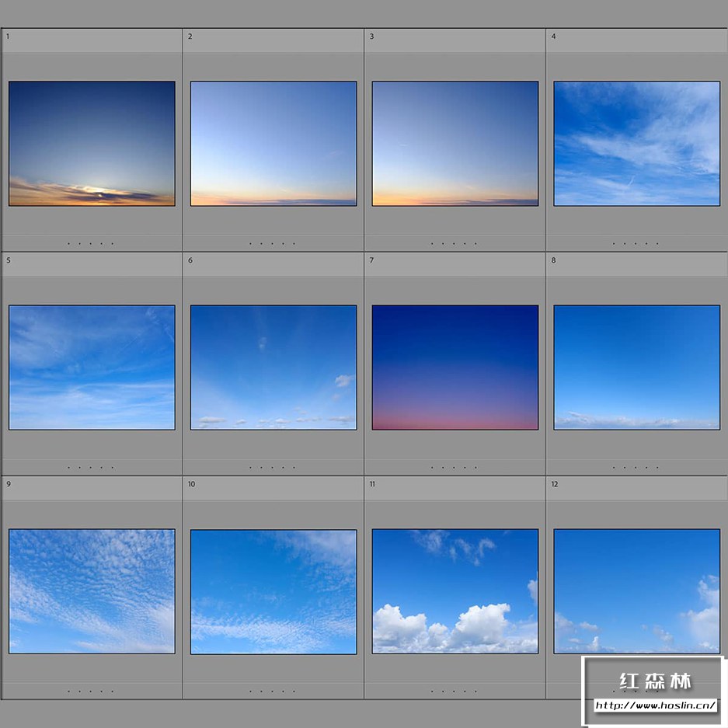728x728 pixels.
Task: Select photo 8, clear blue sky with a low cloud band
Action: (636, 367)
